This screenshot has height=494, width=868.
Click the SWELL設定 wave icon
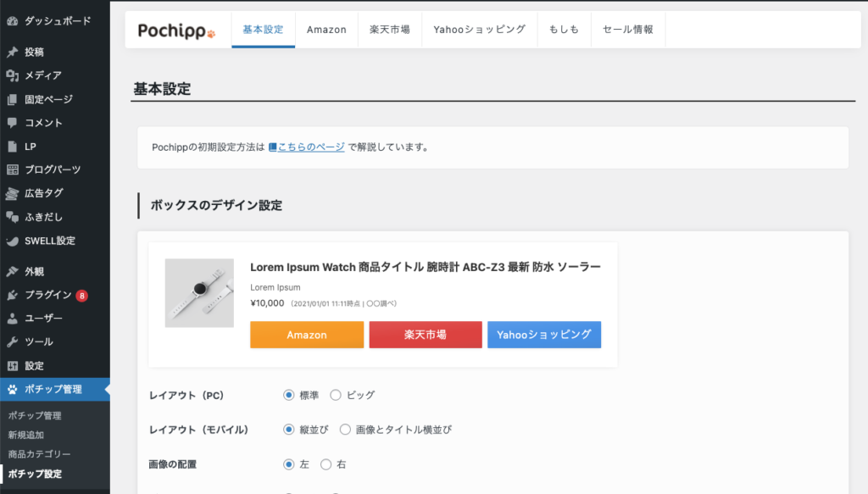(12, 241)
